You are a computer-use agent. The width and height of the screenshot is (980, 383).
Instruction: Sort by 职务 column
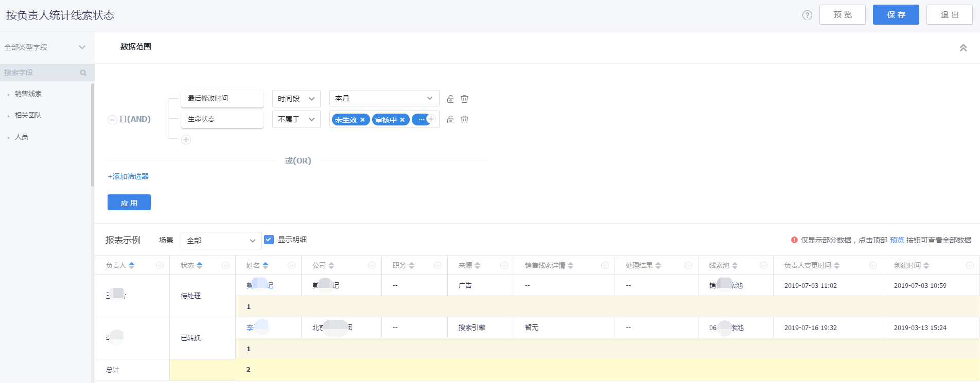(412, 265)
